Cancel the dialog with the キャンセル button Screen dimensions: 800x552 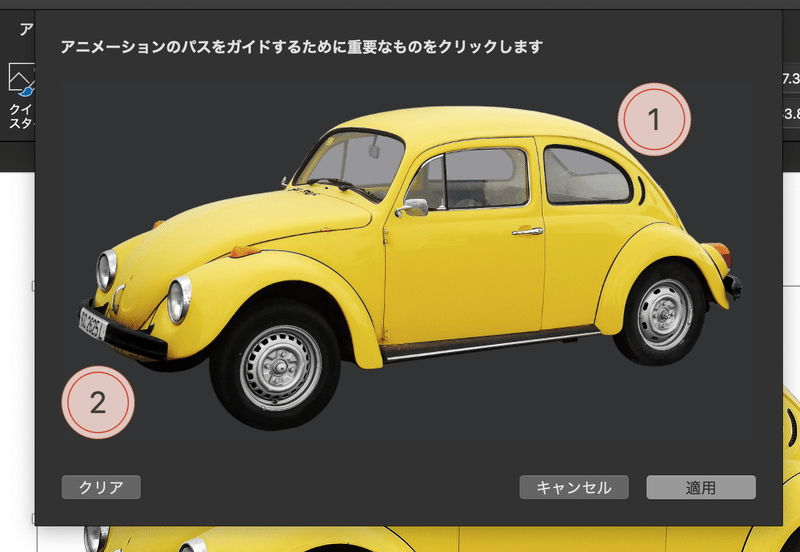pyautogui.click(x=573, y=487)
